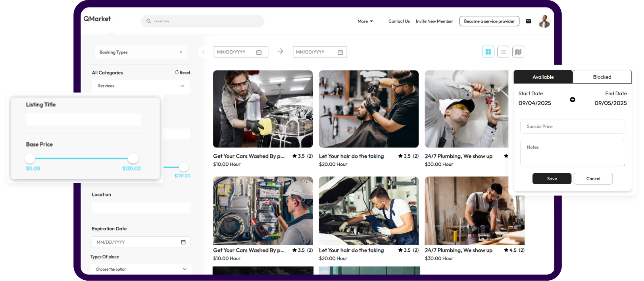
Task: Click Become a service provider button
Action: 489,21
